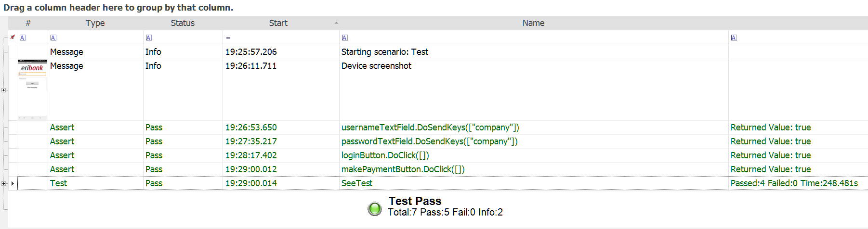Screen dimensions: 868x229
Task: Click the filter condition icon in the Type column
Action: point(53,38)
